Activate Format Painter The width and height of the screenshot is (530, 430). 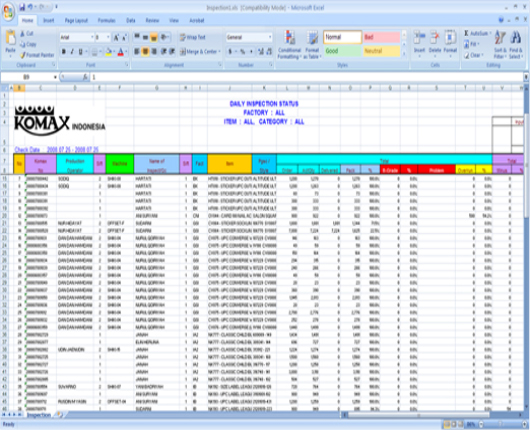coord(37,55)
